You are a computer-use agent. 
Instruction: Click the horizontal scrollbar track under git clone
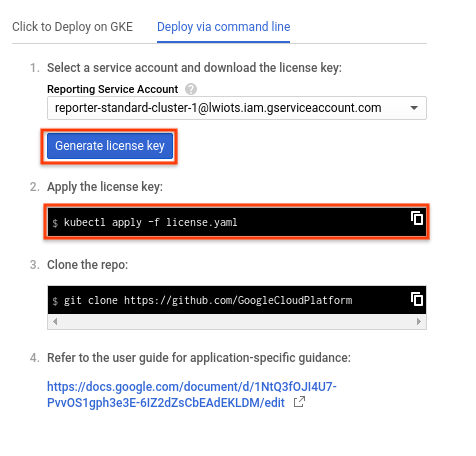tap(237, 321)
